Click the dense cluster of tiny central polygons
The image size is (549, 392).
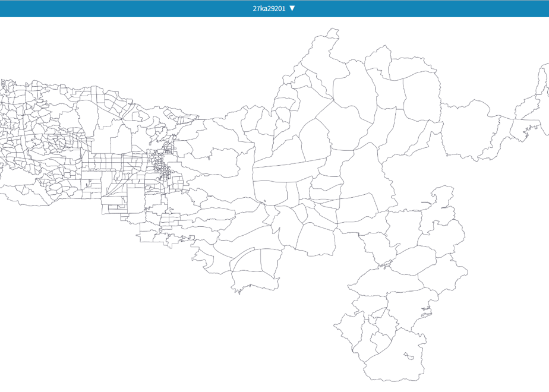click(x=162, y=164)
